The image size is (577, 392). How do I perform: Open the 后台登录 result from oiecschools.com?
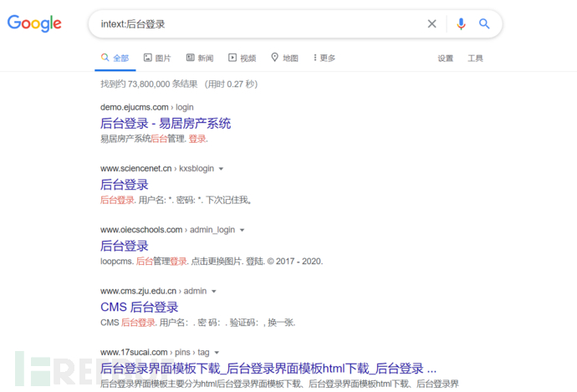125,246
